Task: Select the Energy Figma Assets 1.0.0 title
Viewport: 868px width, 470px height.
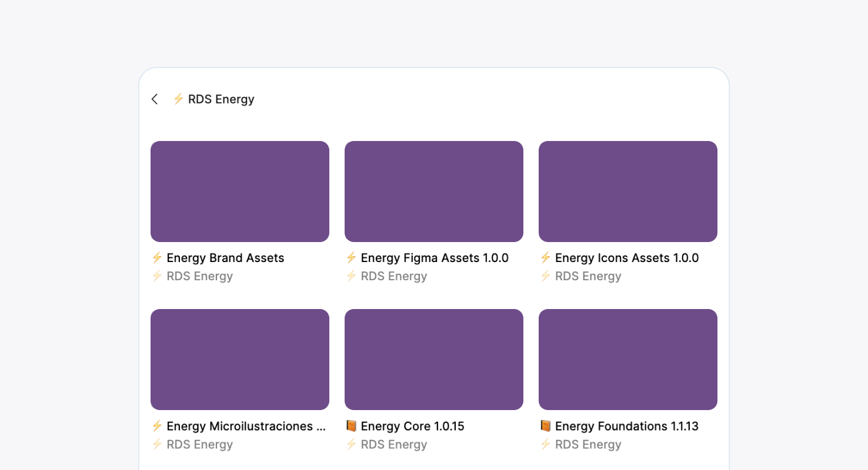Action: point(435,258)
